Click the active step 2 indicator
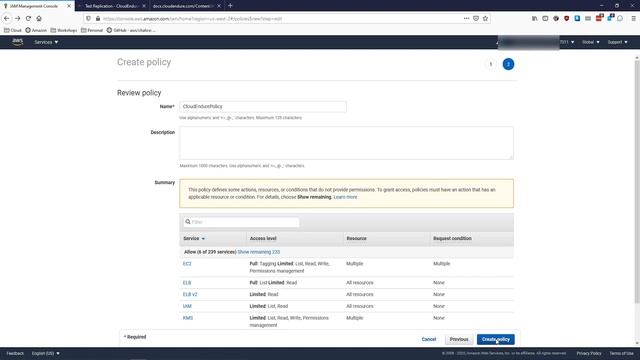The height and width of the screenshot is (360, 640). click(x=508, y=64)
